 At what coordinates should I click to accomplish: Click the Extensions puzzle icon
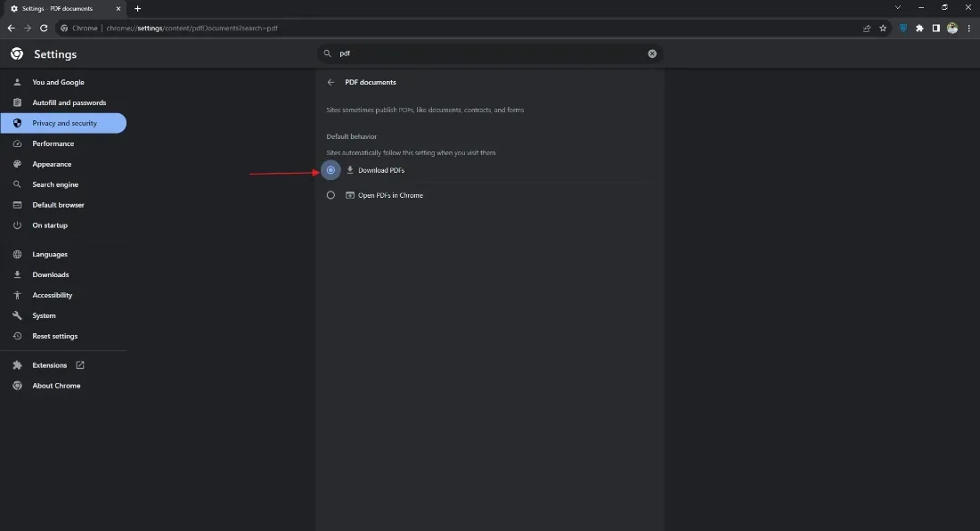pos(919,28)
